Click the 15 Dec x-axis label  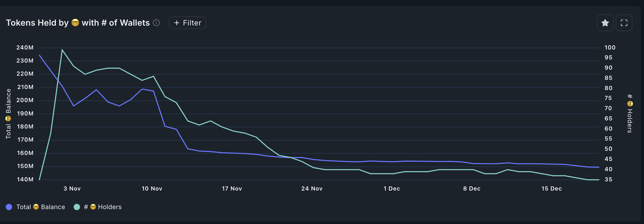click(x=552, y=189)
